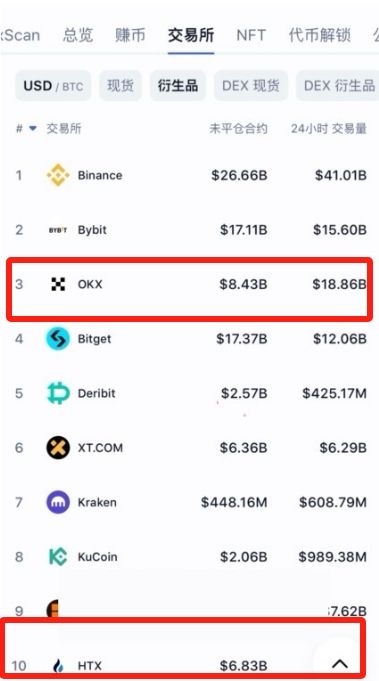Click the KuCoin exchange logo
The image size is (379, 681).
click(58, 557)
